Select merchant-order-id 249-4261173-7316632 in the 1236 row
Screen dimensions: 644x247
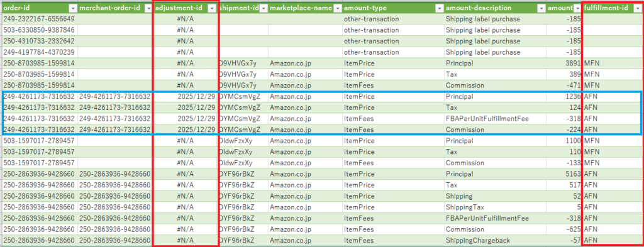(x=115, y=96)
